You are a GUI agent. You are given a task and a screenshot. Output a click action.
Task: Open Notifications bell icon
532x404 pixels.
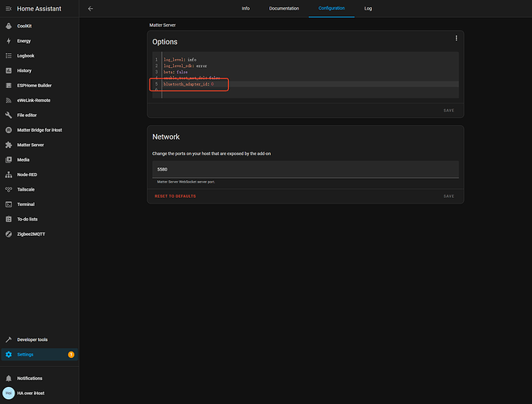tap(8, 378)
